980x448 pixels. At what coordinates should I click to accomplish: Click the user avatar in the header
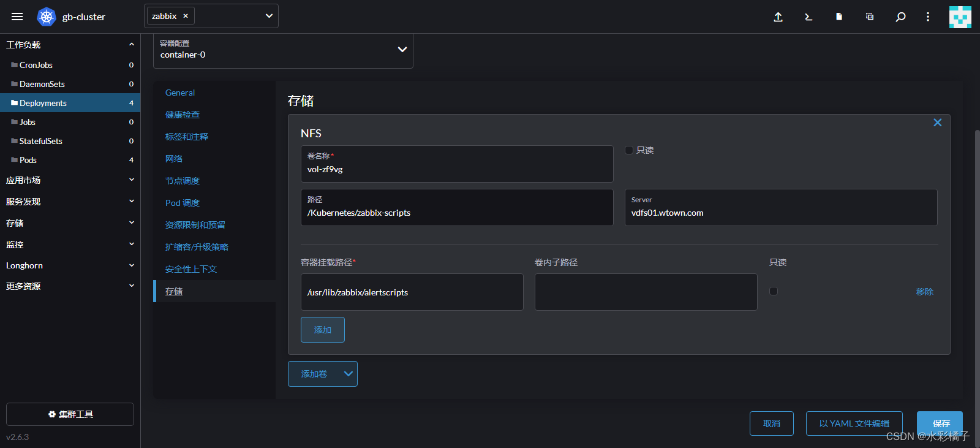tap(960, 17)
